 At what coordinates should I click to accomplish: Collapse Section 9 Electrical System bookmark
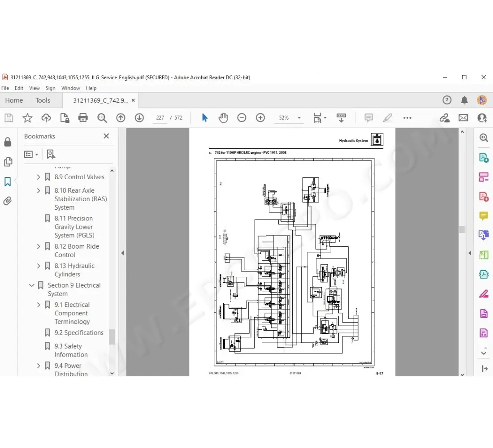pyautogui.click(x=31, y=285)
